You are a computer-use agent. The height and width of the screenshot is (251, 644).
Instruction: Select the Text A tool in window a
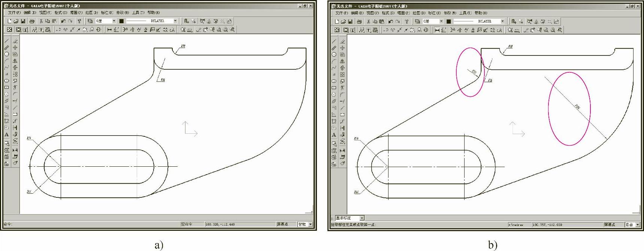pos(7,134)
